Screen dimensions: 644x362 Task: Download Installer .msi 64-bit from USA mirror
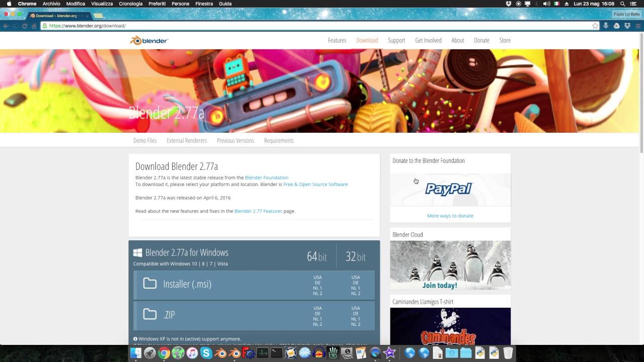point(317,278)
